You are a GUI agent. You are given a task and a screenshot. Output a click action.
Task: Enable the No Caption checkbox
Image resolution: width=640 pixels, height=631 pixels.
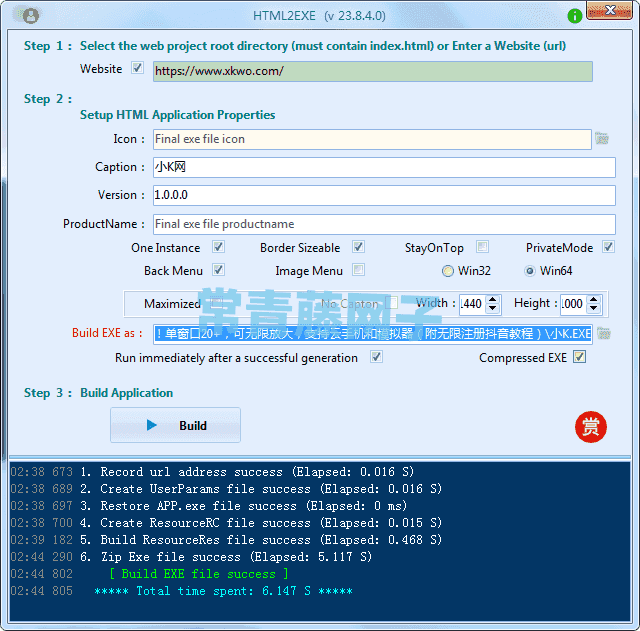point(392,302)
